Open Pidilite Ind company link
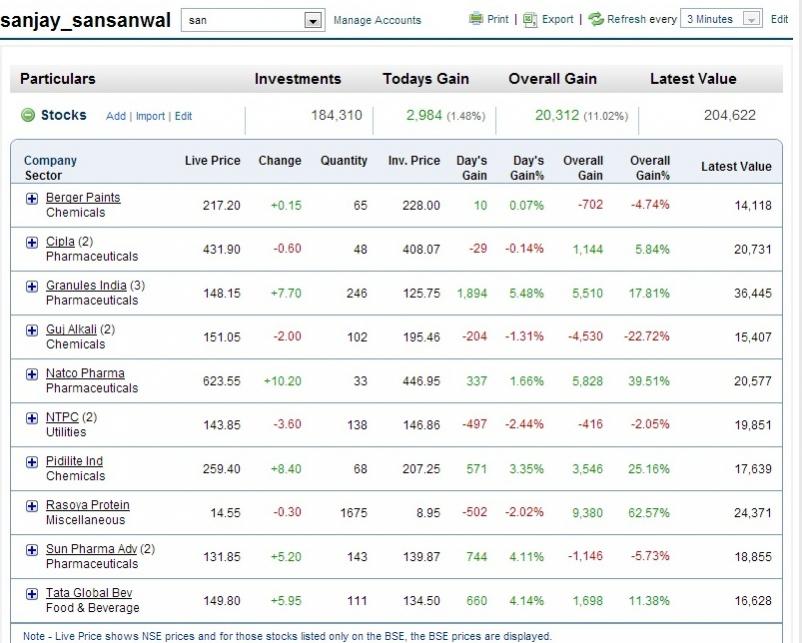This screenshot has height=643, width=802. click(74, 461)
